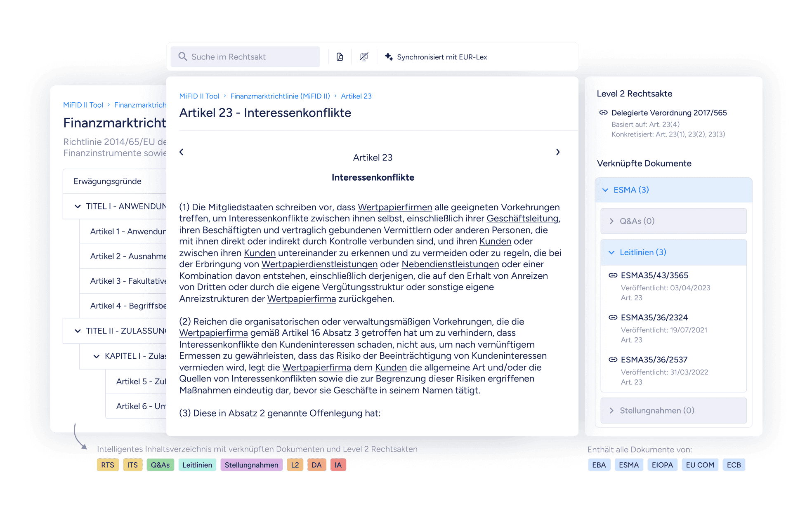Click the yellow 'ITS' tag
This screenshot has height=513, width=812.
pyautogui.click(x=132, y=465)
